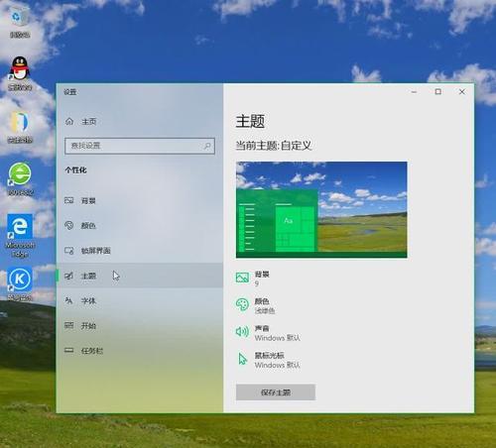The width and height of the screenshot is (496, 448).
Task: Open 任务栏 taskbar settings in sidebar
Action: tap(140, 351)
